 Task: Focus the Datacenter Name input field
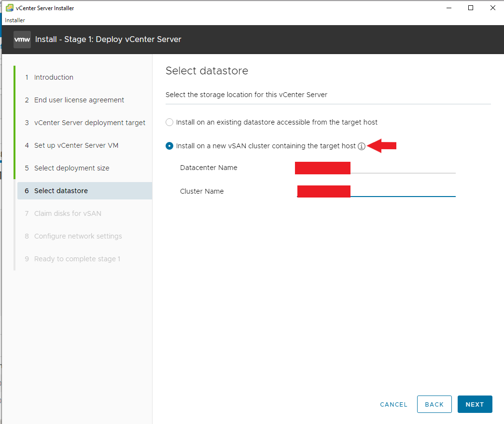coord(375,168)
